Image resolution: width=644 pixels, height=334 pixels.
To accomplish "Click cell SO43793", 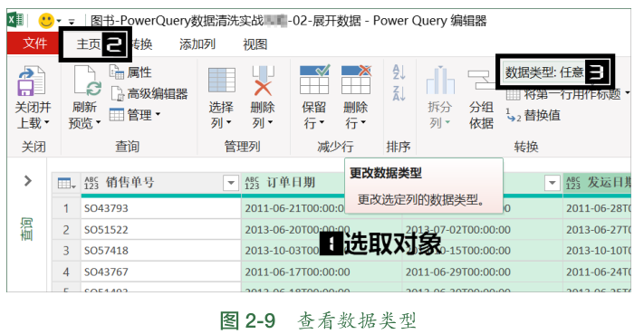I will point(160,208).
